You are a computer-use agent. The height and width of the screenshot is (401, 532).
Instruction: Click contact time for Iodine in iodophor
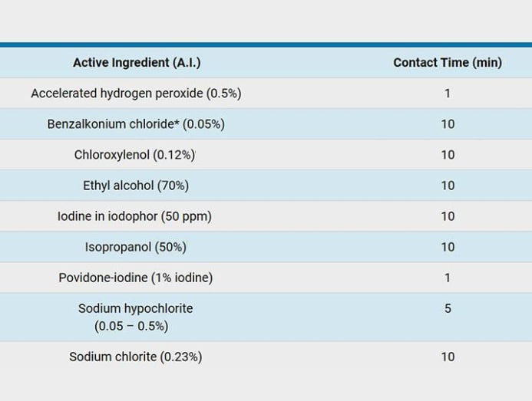click(448, 216)
